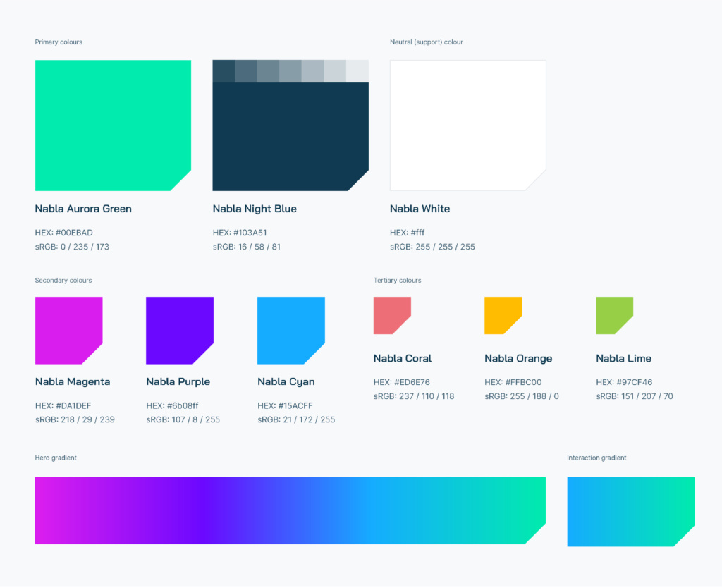This screenshot has height=588, width=722.
Task: Click the Nabla Cyan swatch
Action: coord(290,330)
